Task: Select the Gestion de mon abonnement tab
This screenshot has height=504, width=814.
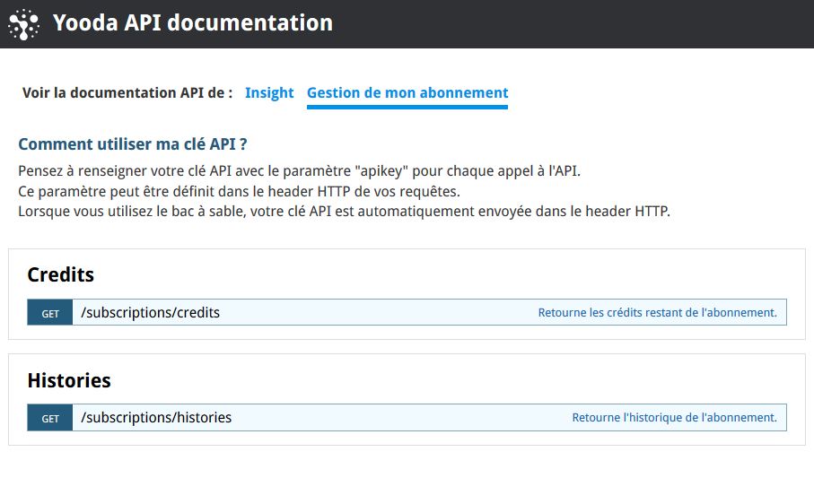Action: [x=407, y=92]
